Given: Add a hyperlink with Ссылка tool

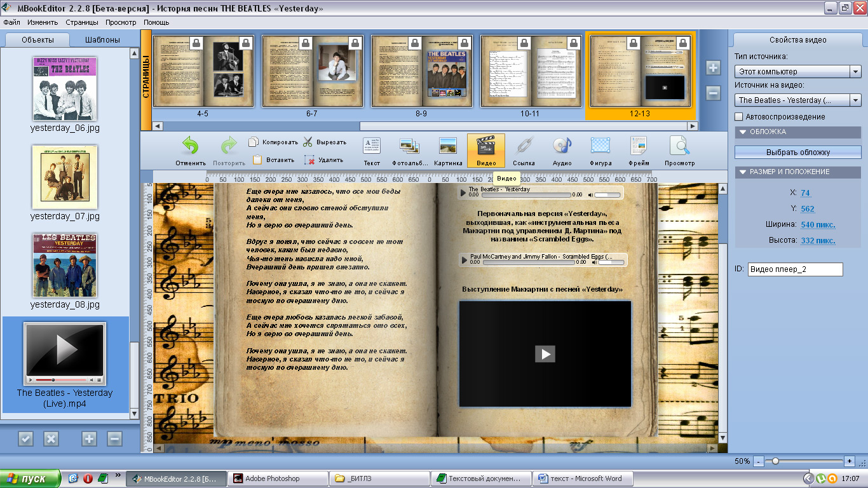Looking at the screenshot, I should click(524, 151).
